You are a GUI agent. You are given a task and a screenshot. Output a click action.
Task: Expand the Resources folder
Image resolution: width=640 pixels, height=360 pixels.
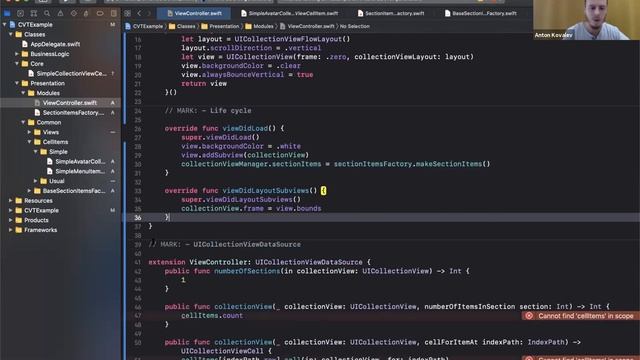(11, 200)
